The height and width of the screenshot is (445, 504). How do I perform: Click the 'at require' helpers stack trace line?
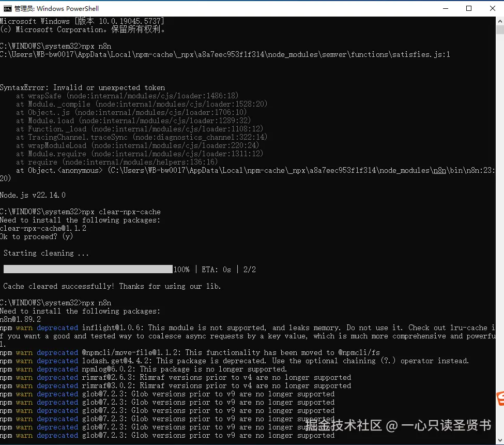[117, 162]
